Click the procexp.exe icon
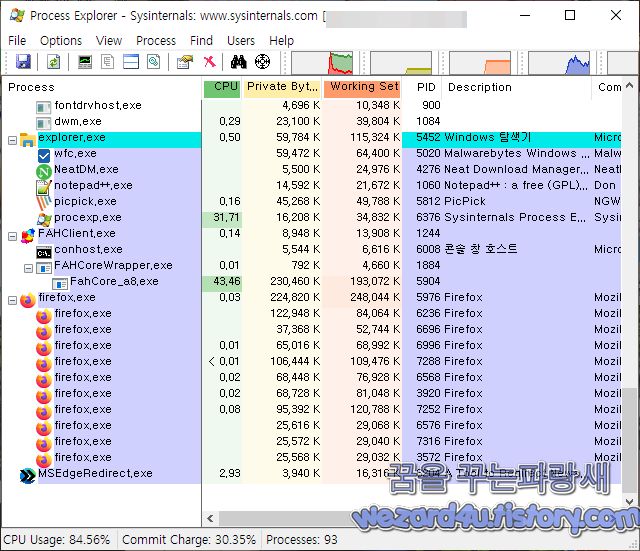This screenshot has width=640, height=551. [x=44, y=220]
